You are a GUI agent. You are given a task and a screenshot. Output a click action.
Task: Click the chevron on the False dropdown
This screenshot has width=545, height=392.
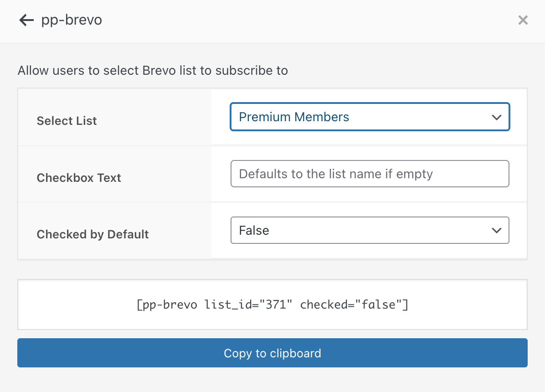pos(496,231)
